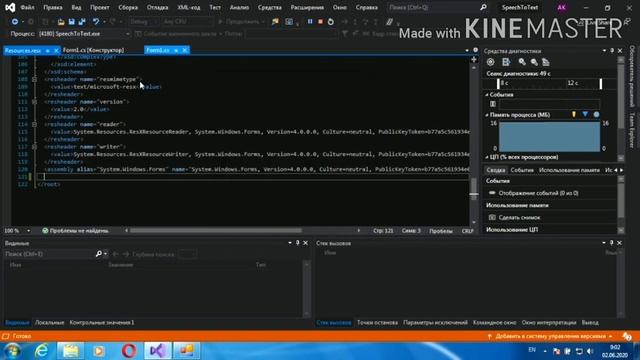Viewport: 640px width, 360px height.
Task: Switch to the Локальные tab
Action: pyautogui.click(x=49, y=322)
